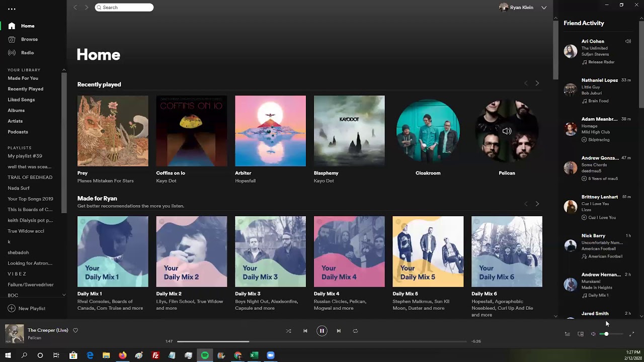Open Nathaniel Lopez's friend avatar

coord(571,90)
